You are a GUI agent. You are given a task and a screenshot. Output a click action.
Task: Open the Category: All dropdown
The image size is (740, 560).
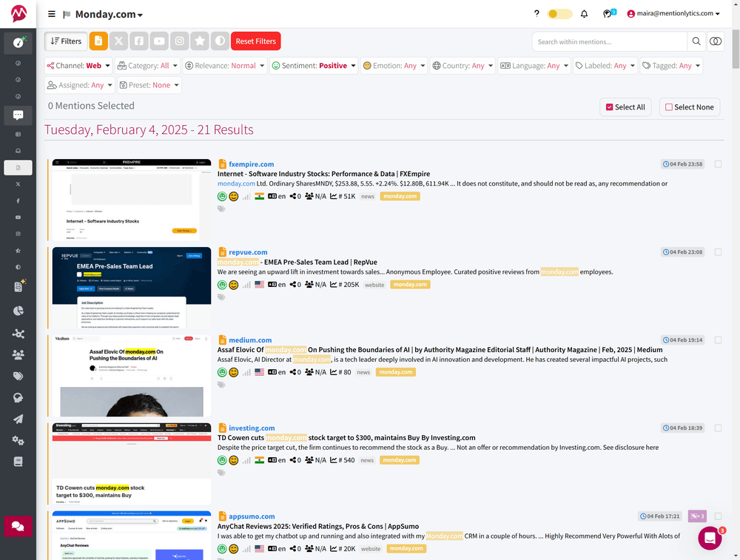click(x=147, y=66)
